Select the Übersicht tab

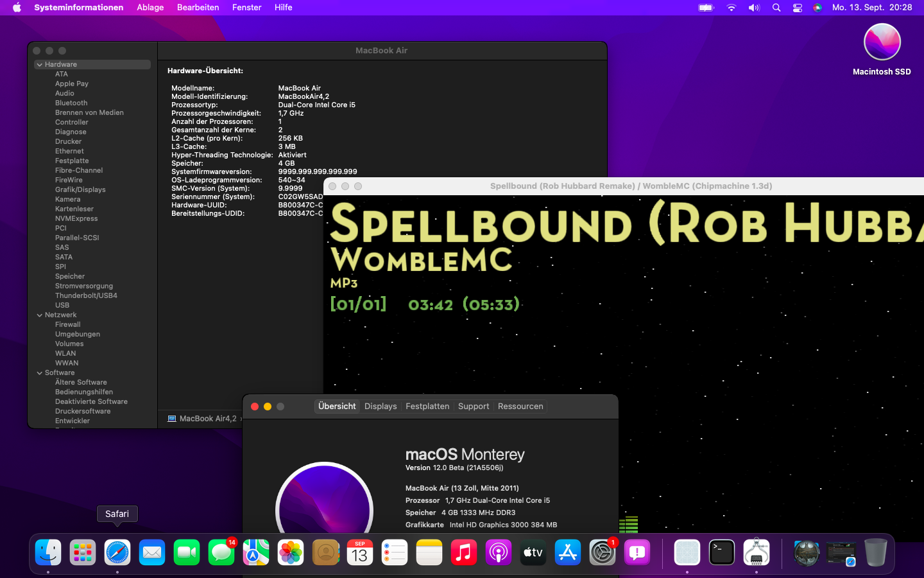coord(337,407)
